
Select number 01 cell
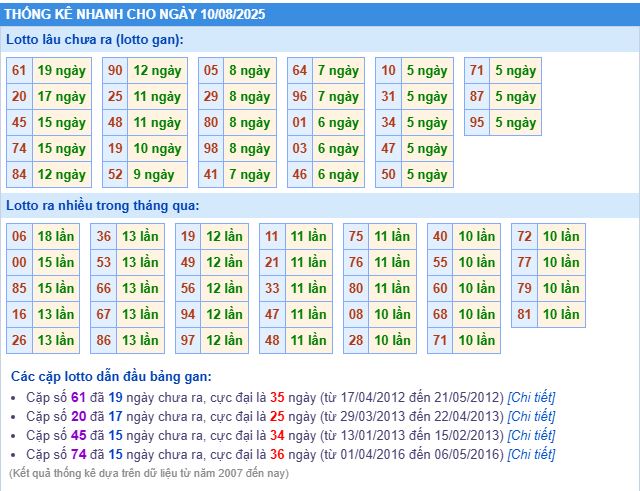pos(300,122)
